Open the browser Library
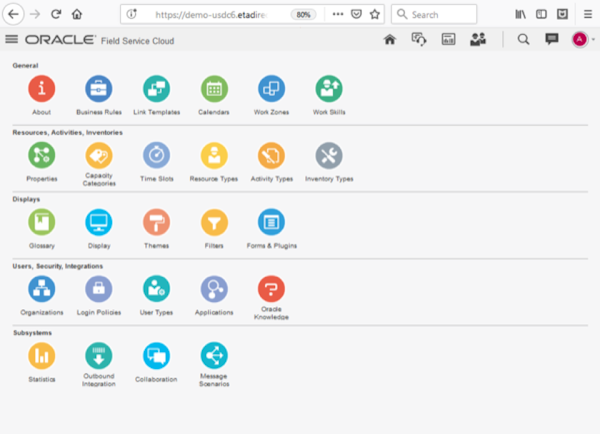 (x=520, y=15)
